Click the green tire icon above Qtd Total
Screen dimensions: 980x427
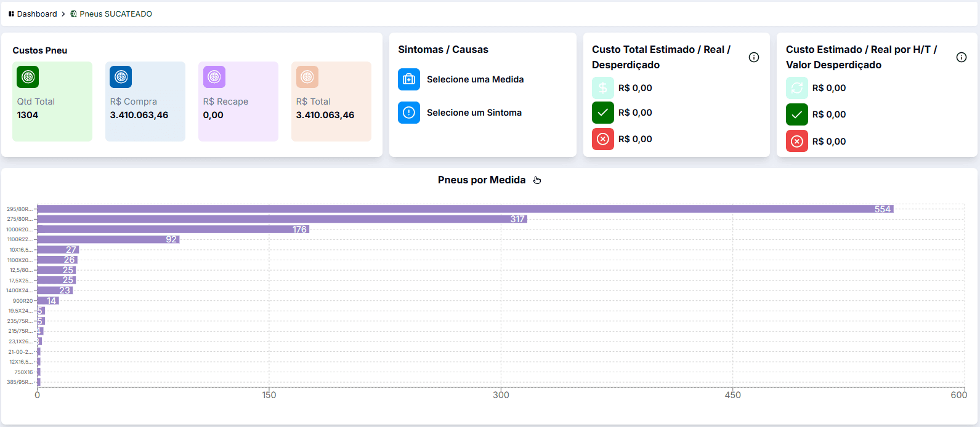tap(28, 77)
